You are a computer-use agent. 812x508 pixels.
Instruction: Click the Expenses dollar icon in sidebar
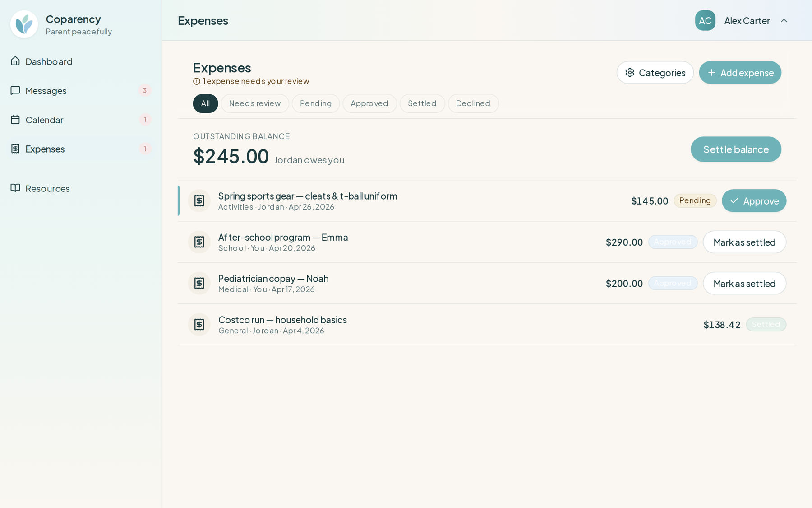click(15, 149)
